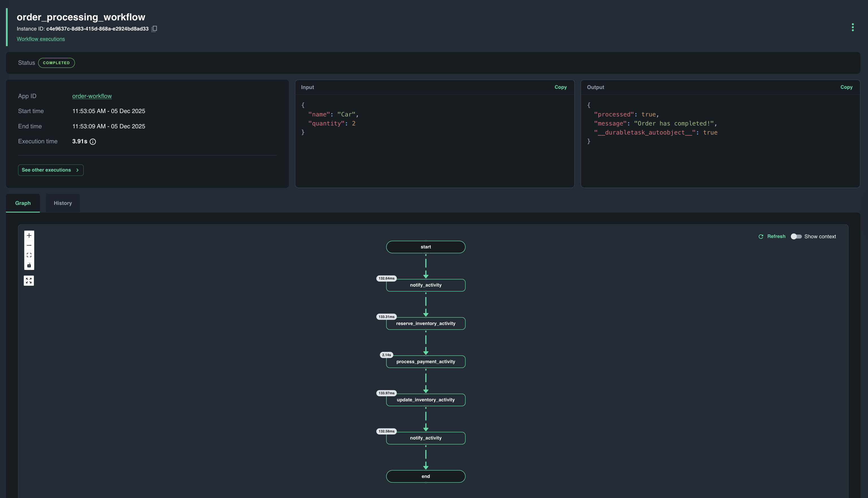Copy the workflow Input JSON

pos(560,87)
